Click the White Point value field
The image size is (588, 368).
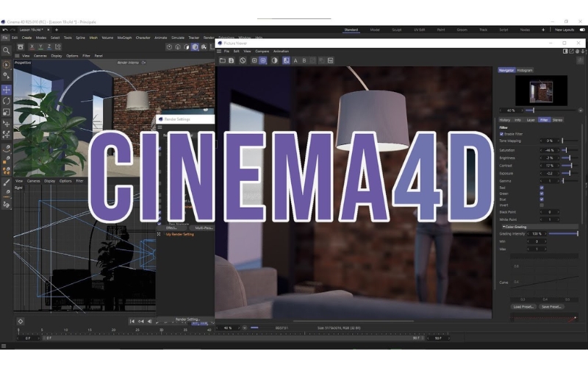click(550, 219)
